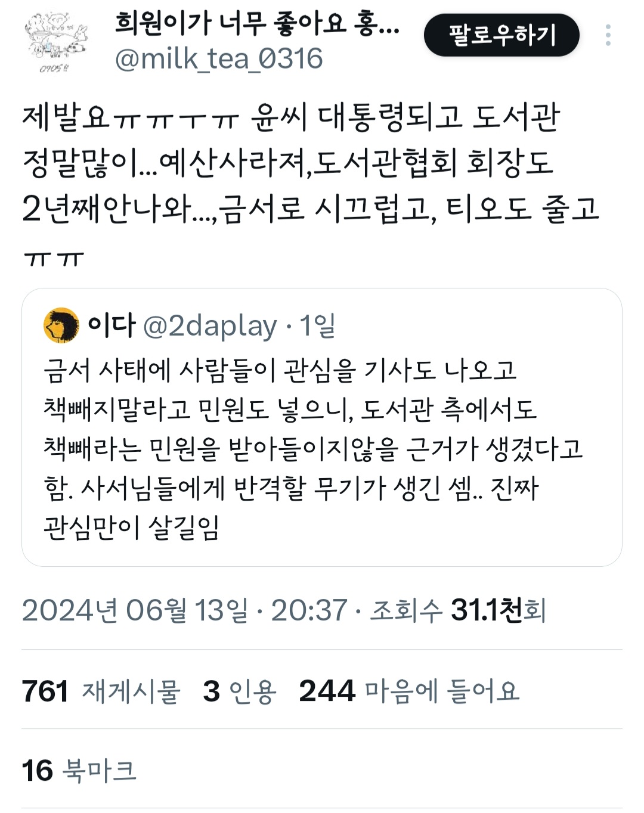Open the 16 북마크 bookmarks count
644x813 pixels.
[x=79, y=770]
